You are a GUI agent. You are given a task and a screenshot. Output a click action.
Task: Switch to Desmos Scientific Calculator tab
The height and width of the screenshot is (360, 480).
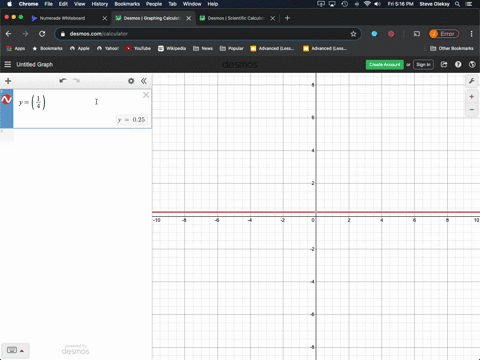click(x=236, y=18)
